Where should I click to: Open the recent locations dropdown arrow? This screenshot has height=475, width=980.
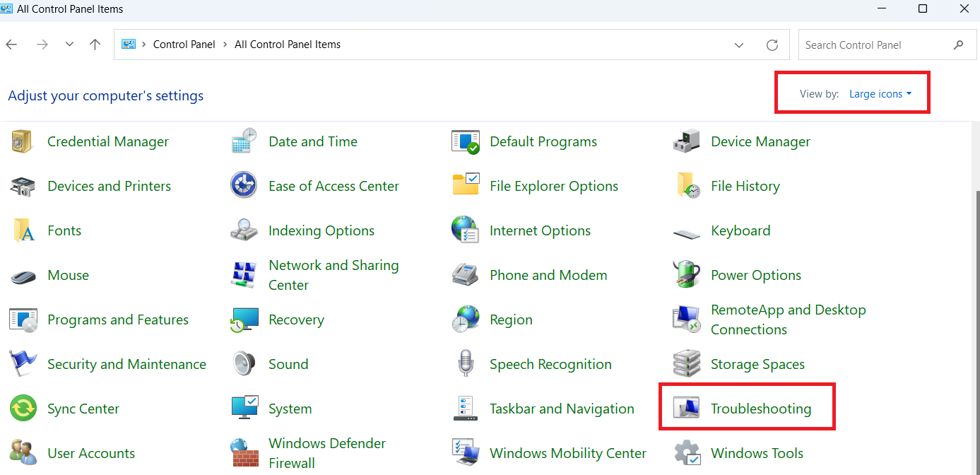pyautogui.click(x=69, y=45)
